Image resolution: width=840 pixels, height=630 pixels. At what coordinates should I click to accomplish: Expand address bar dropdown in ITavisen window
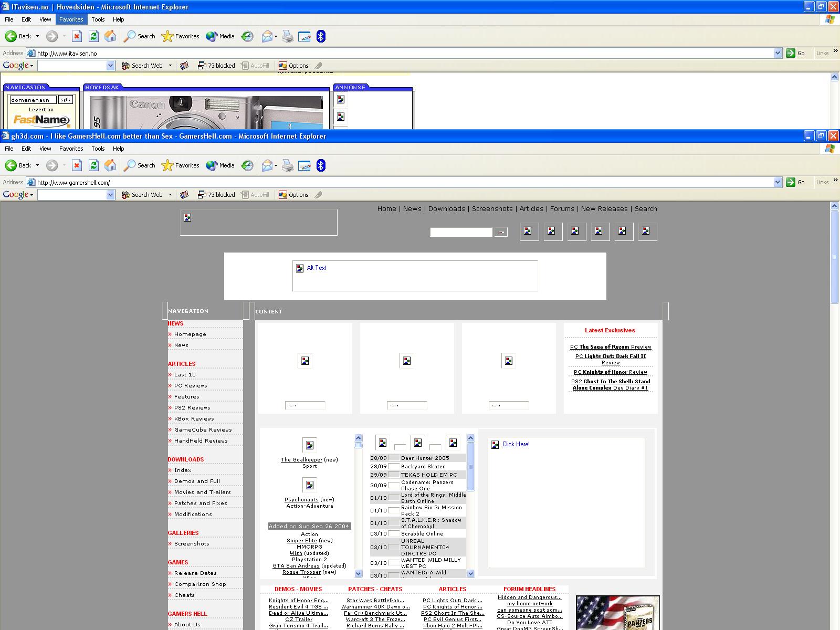(778, 53)
